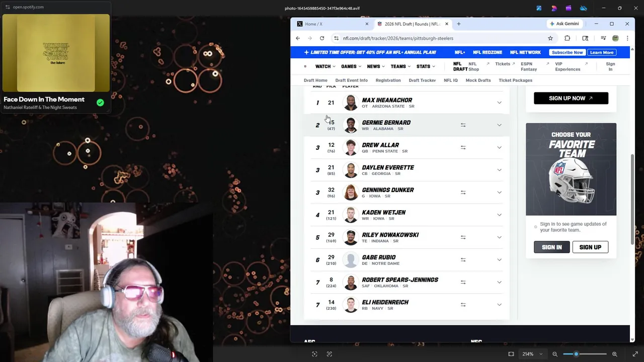Open the Mock Drafts subnav link
The height and width of the screenshot is (362, 644).
pos(478,80)
